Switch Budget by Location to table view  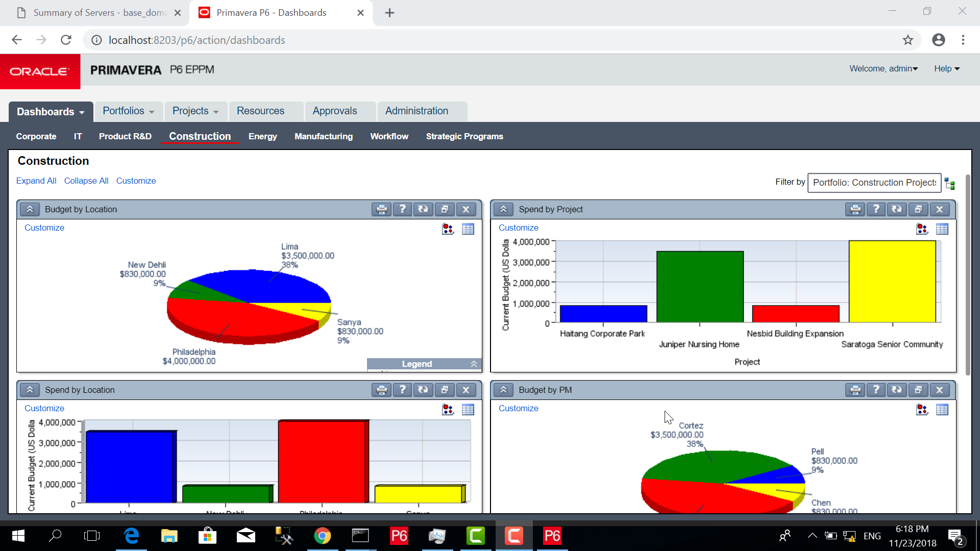[x=468, y=229]
